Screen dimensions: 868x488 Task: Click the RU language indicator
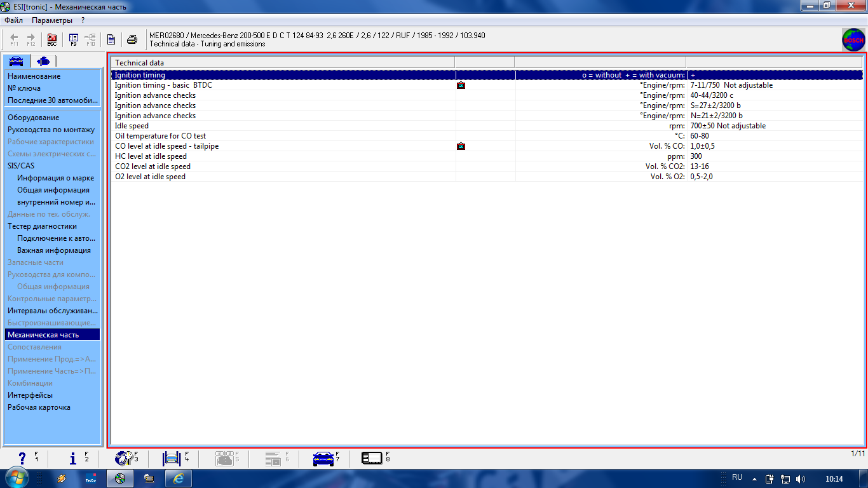(737, 477)
